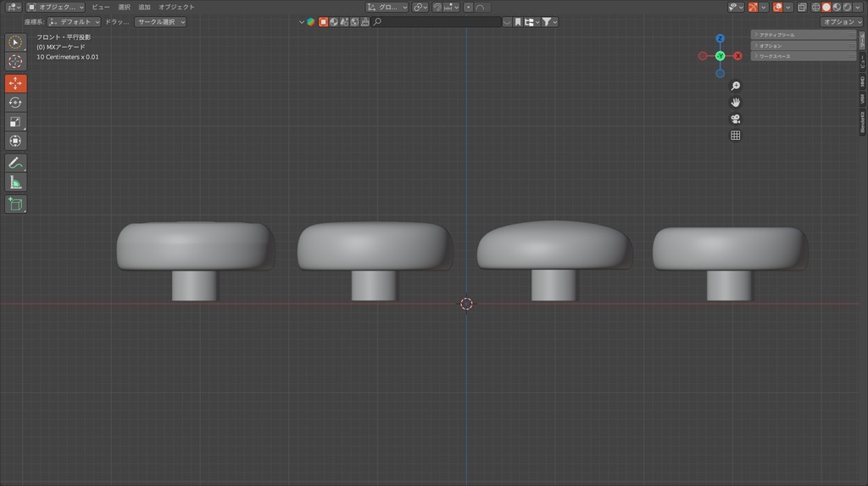868x486 pixels.
Task: Switch to the BlenderKit sidebar tab
Action: pos(862,121)
